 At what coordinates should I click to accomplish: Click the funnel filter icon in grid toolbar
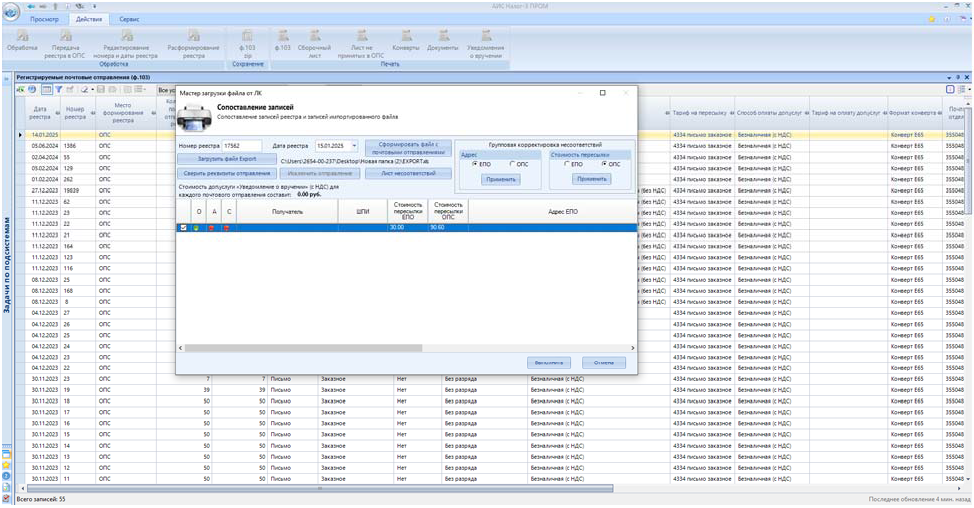(x=58, y=90)
